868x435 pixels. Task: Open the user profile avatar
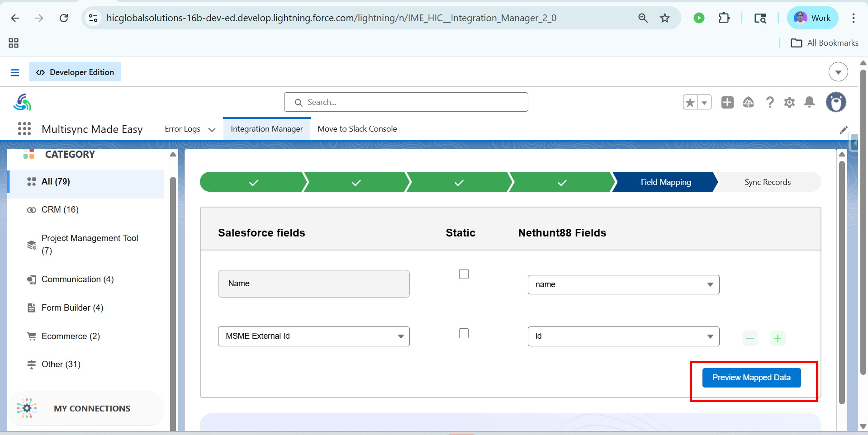click(x=836, y=102)
